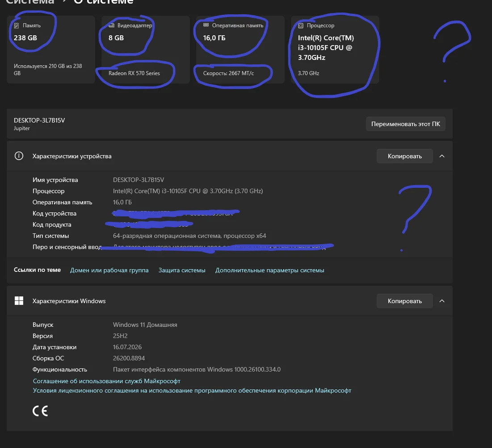
Task: Click the processor chip icon beside Процессор
Action: [301, 26]
